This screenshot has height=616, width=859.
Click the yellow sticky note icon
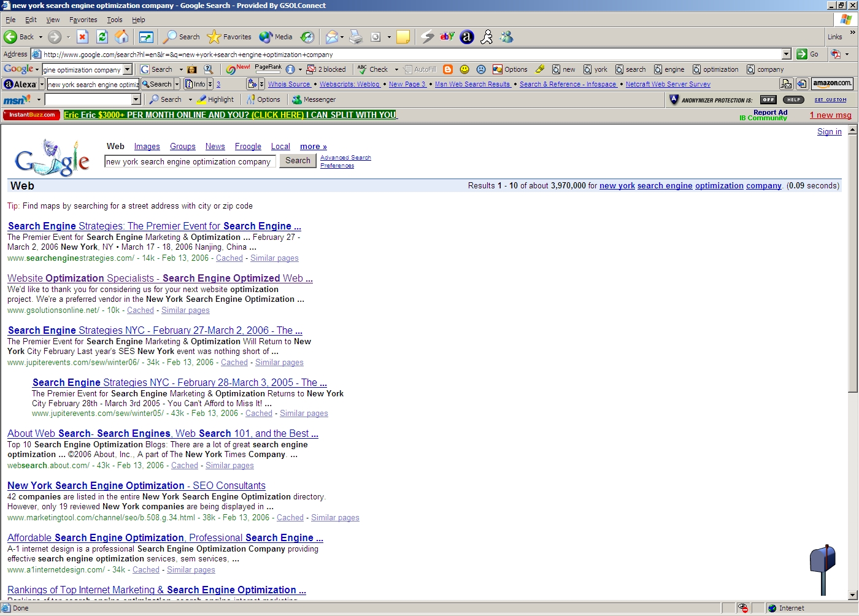click(403, 37)
